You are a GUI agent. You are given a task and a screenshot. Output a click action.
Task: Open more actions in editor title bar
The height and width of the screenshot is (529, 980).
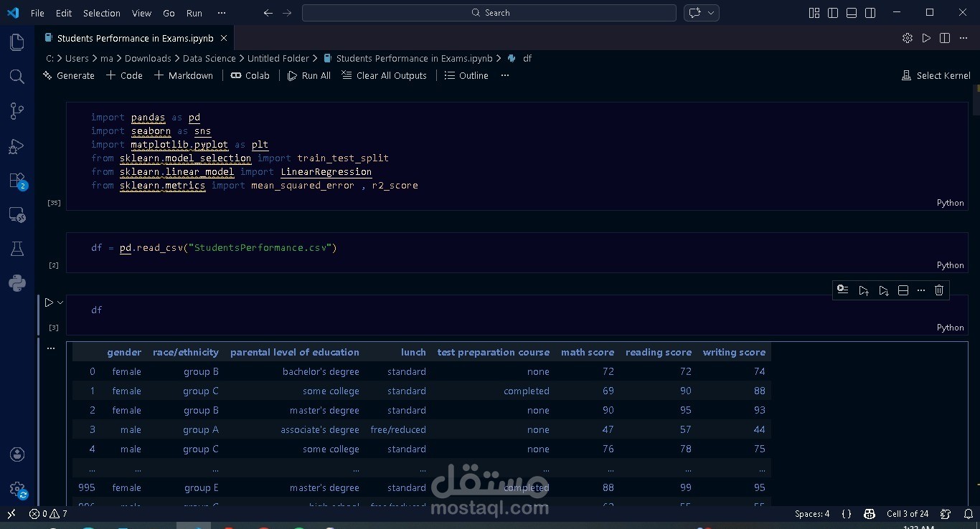(x=963, y=38)
